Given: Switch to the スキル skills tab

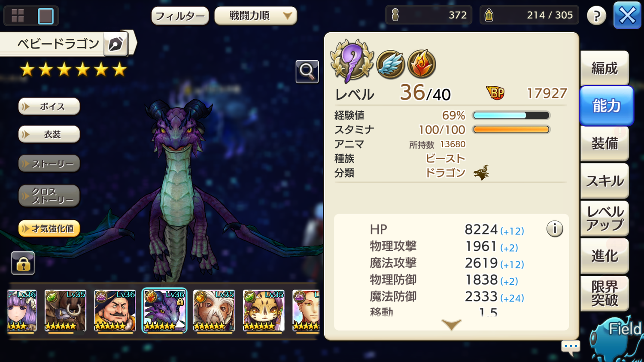Looking at the screenshot, I should (605, 181).
